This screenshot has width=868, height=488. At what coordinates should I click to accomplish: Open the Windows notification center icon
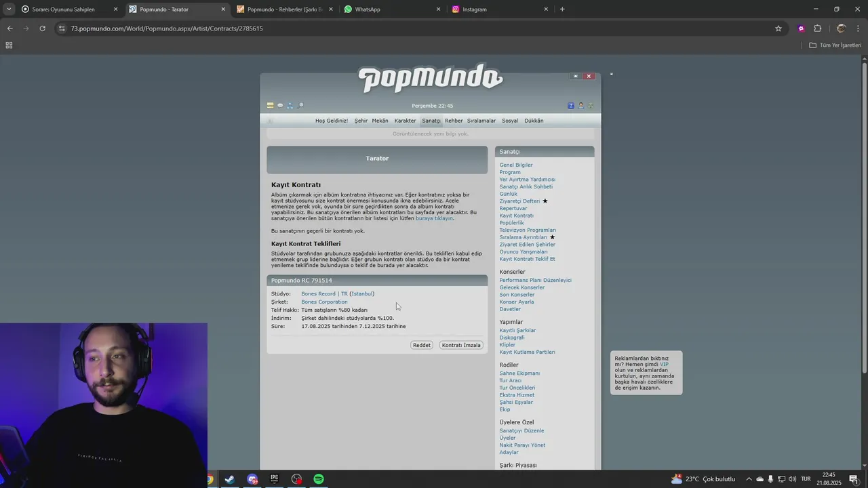click(x=854, y=479)
